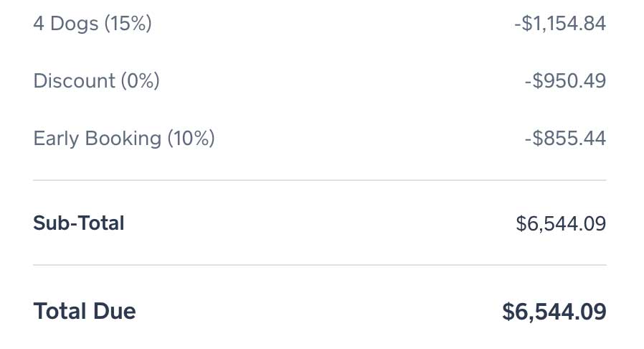644x349 pixels.
Task: Click the (15%) percentage text
Action: pyautogui.click(x=128, y=24)
